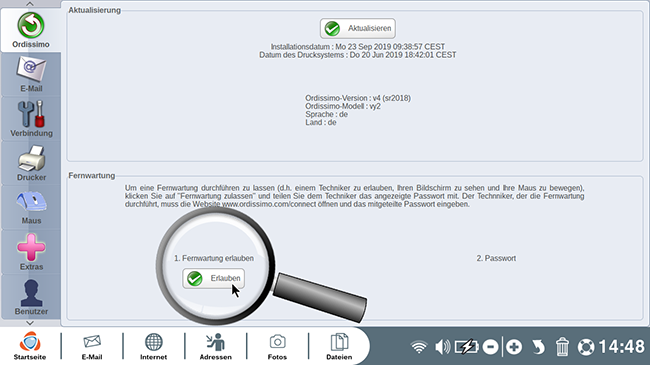Click the "1. Fernwartung erlauben" label
Screen dimensions: 650x365
[214, 258]
